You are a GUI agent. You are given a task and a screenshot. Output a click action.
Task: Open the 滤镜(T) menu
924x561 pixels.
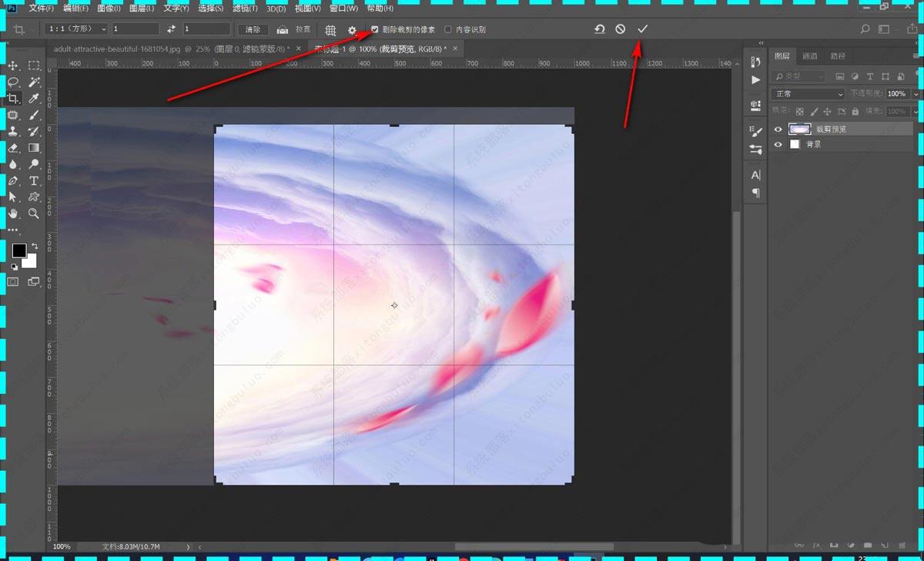click(x=245, y=8)
